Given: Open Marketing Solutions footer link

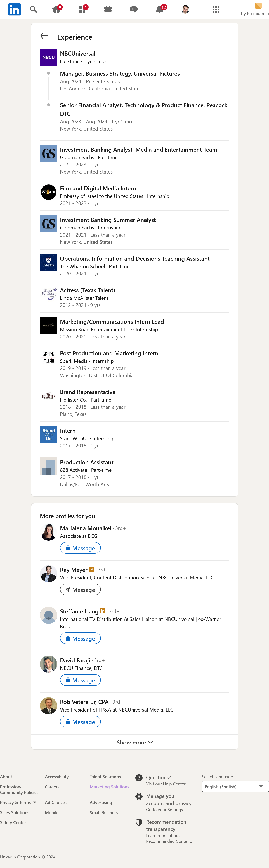Looking at the screenshot, I should [109, 787].
